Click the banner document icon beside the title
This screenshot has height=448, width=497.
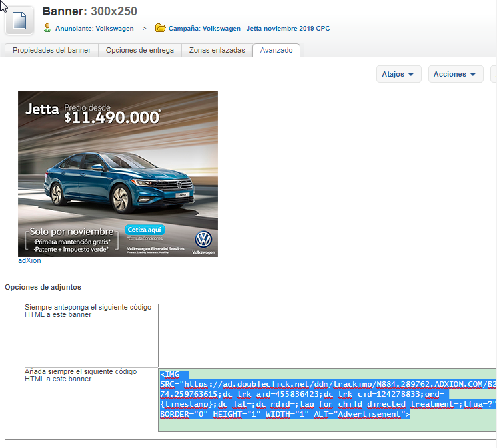coord(19,19)
